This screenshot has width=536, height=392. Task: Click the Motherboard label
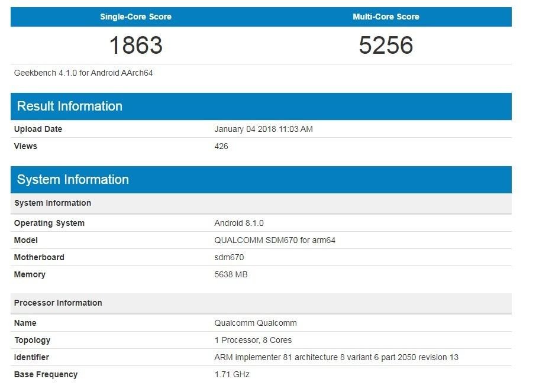click(x=39, y=257)
